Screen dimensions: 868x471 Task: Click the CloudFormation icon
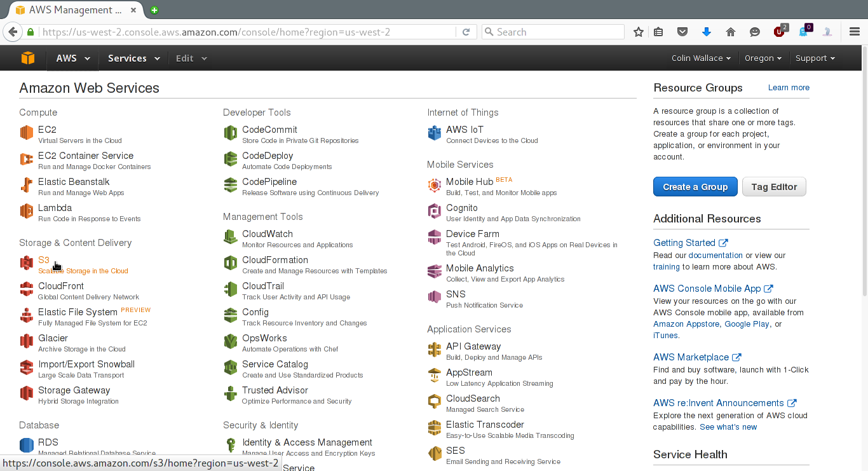pyautogui.click(x=231, y=263)
